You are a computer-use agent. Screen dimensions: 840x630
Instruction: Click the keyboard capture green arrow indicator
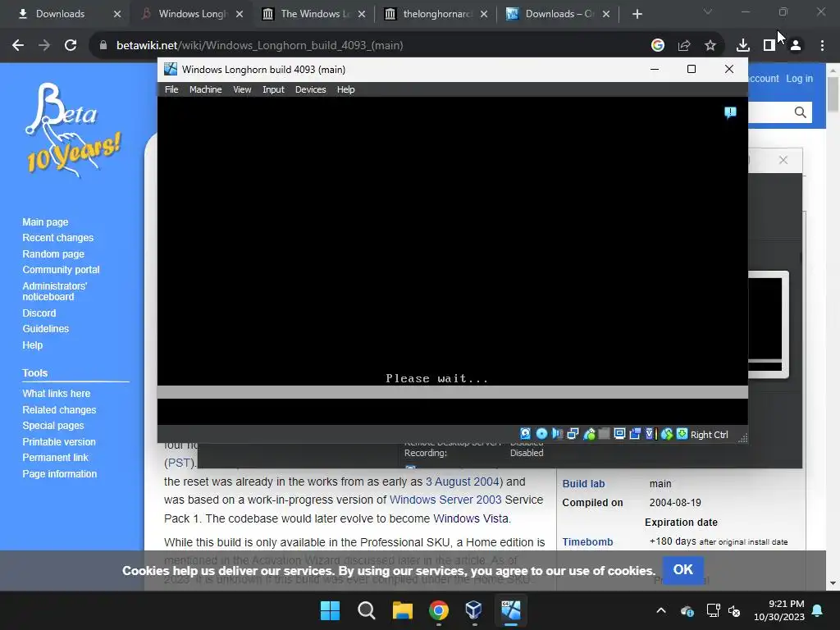point(682,434)
